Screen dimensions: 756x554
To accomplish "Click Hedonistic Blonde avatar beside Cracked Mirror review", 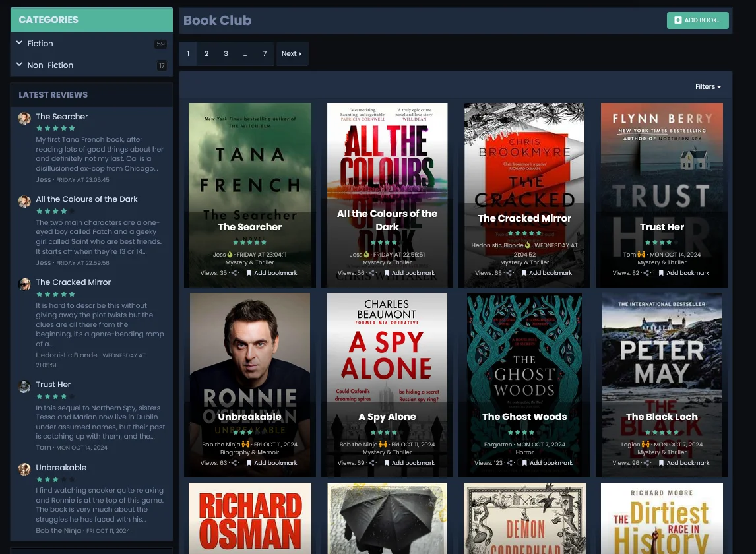I will pyautogui.click(x=24, y=284).
